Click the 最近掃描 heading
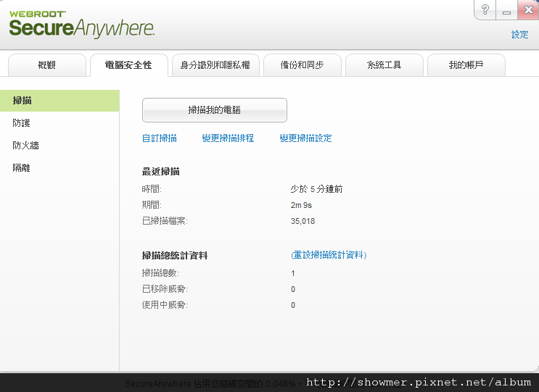This screenshot has height=392, width=539. pos(160,172)
